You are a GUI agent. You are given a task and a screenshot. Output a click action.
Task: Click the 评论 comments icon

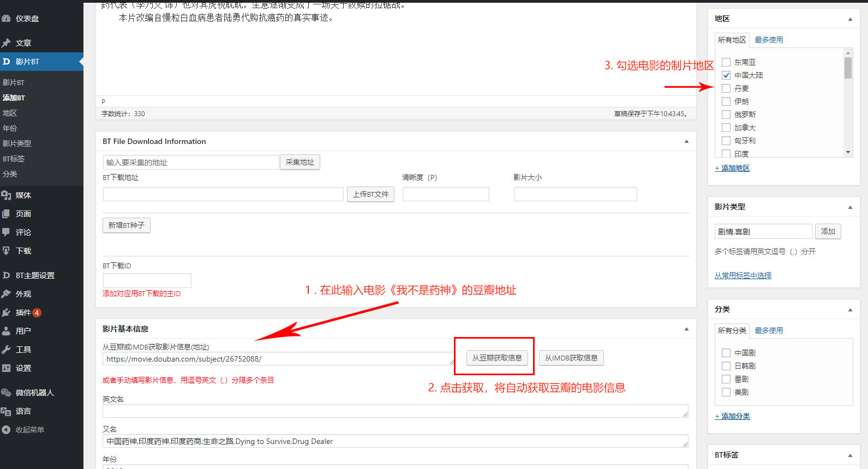(x=6, y=232)
